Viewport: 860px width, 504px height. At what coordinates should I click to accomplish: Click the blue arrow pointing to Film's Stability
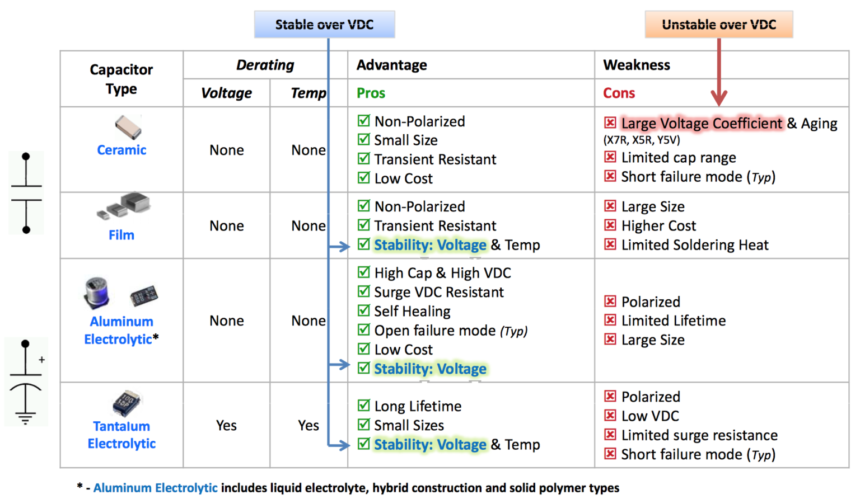[x=339, y=246]
